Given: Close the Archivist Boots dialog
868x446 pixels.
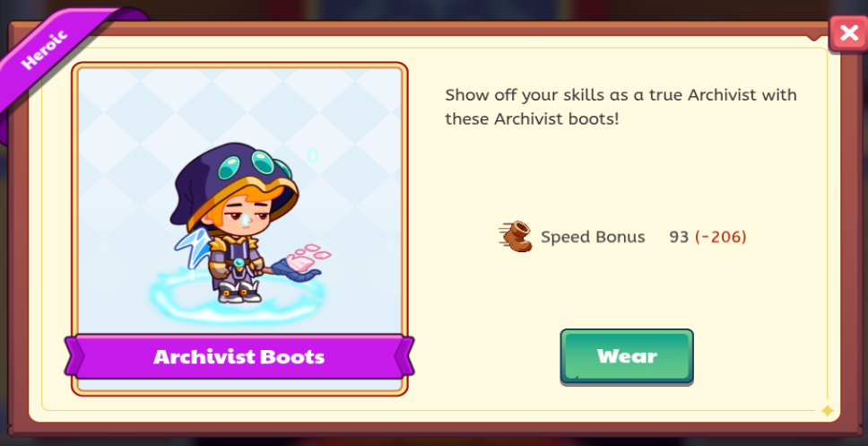Looking at the screenshot, I should click(848, 33).
